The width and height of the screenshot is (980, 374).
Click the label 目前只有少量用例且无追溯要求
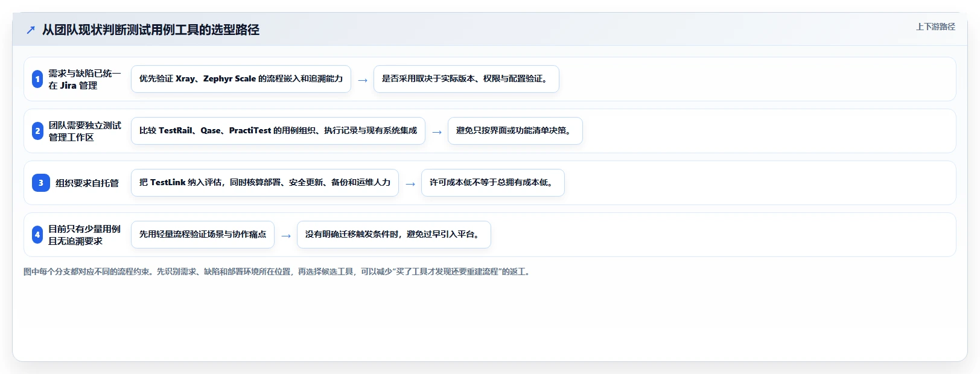click(84, 235)
